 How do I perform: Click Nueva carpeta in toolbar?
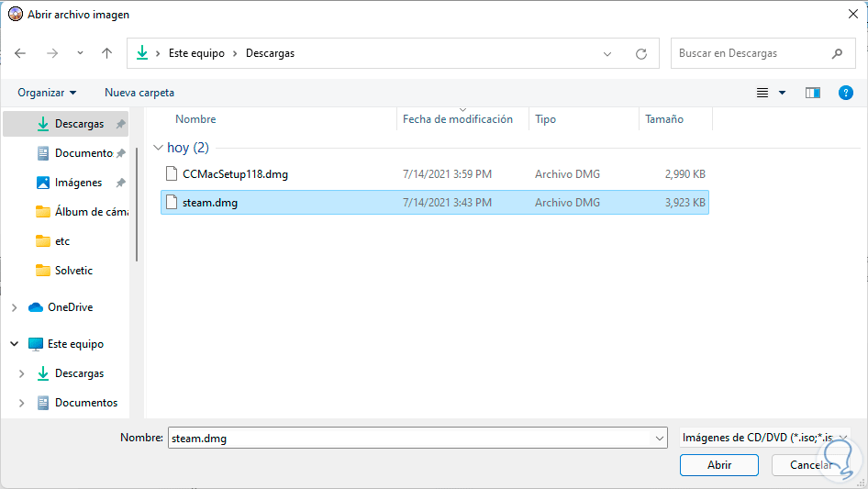pyautogui.click(x=139, y=93)
